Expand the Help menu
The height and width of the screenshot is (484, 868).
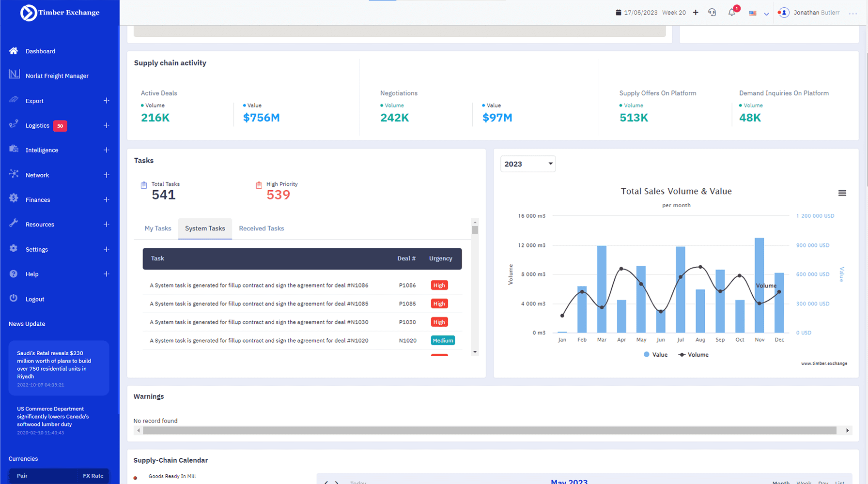pyautogui.click(x=107, y=274)
